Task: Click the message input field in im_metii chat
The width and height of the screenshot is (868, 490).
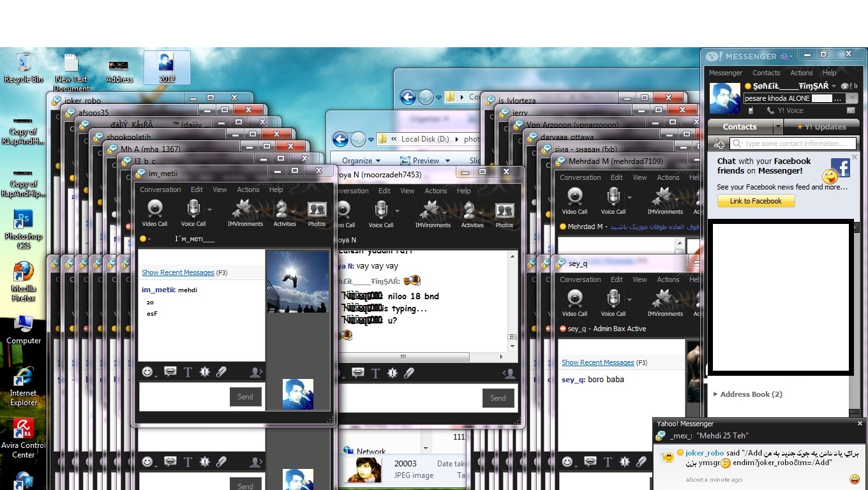Action: coord(183,396)
